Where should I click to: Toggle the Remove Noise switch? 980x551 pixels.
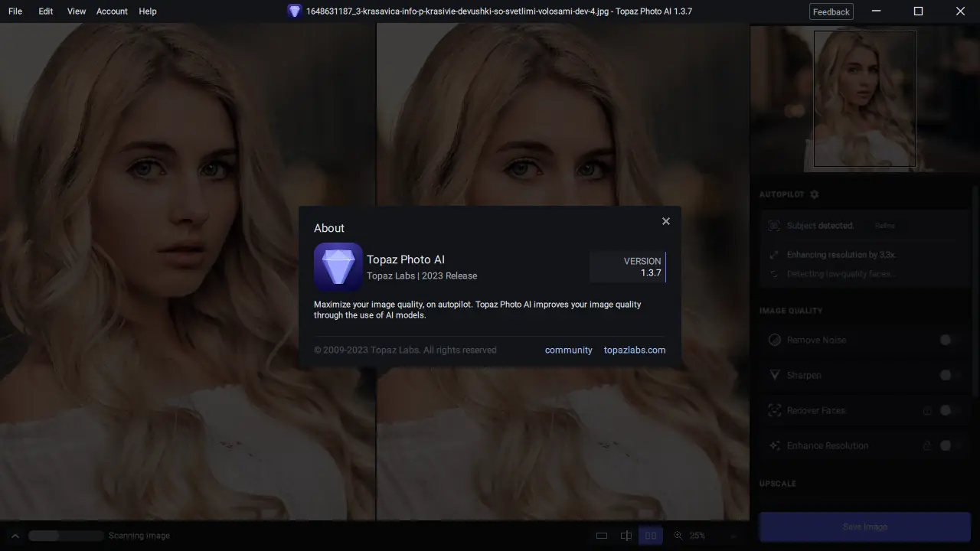[949, 340]
